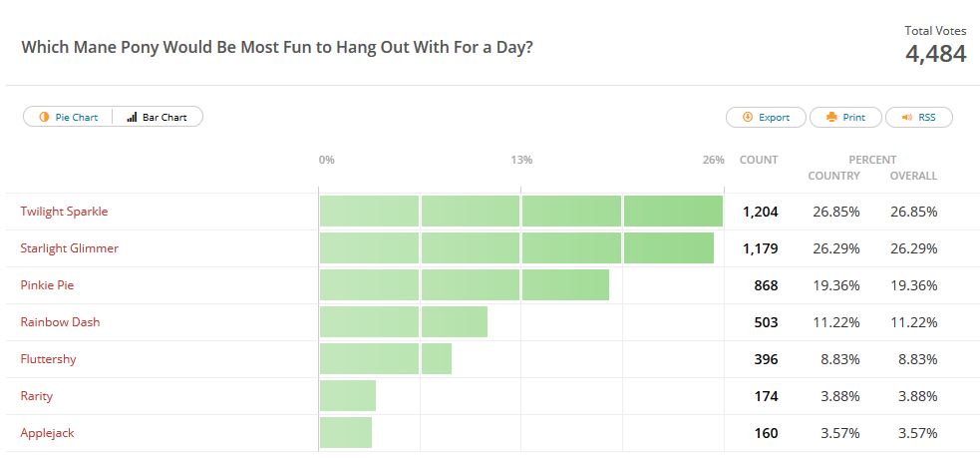Click the bar chart icon
This screenshot has height=458, width=980.
point(132,117)
